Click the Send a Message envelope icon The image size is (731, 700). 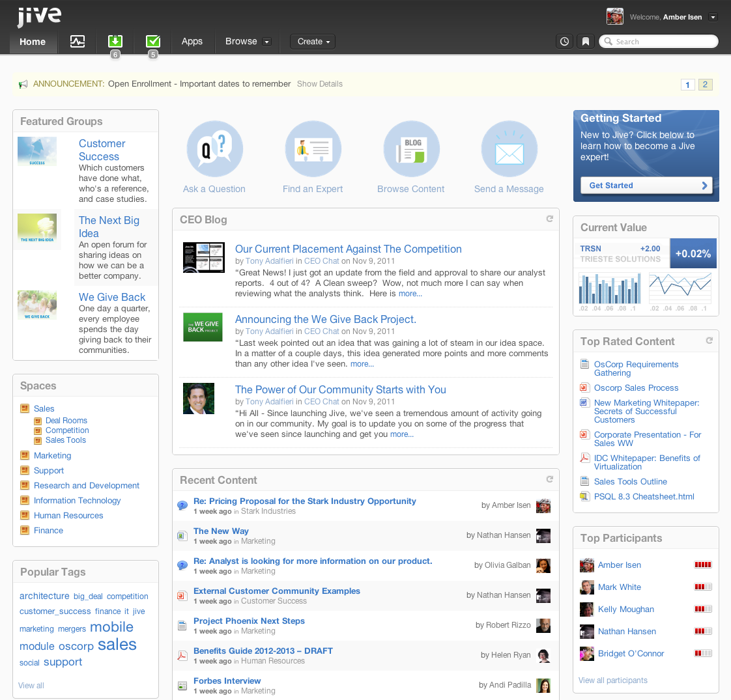click(x=509, y=148)
